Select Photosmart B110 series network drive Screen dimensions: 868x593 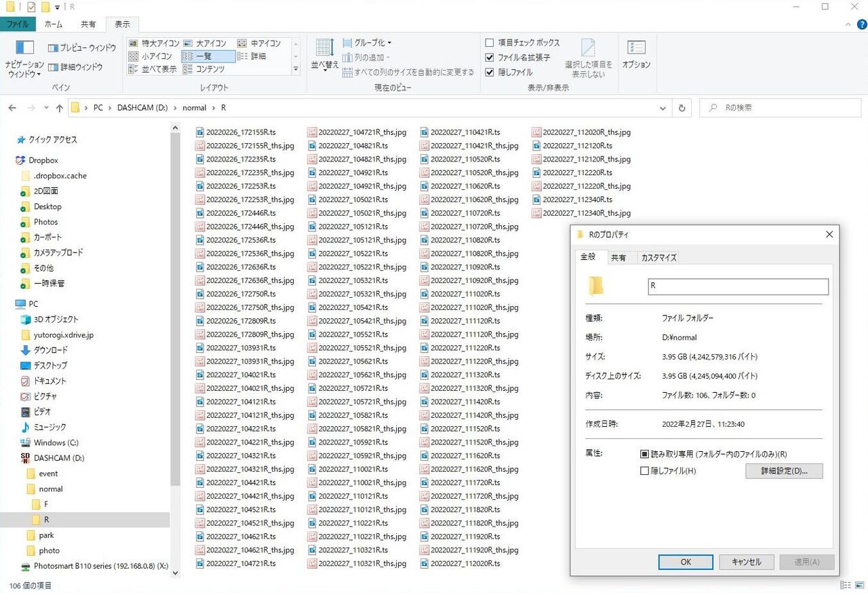click(x=100, y=566)
